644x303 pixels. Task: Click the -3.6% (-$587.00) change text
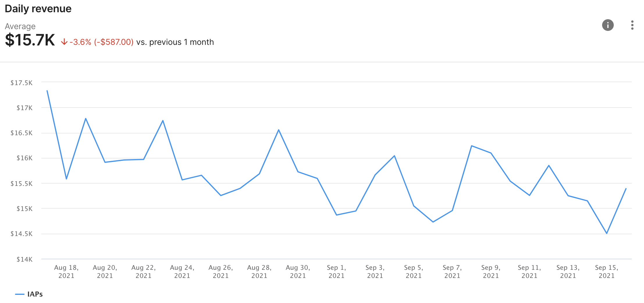click(x=101, y=42)
